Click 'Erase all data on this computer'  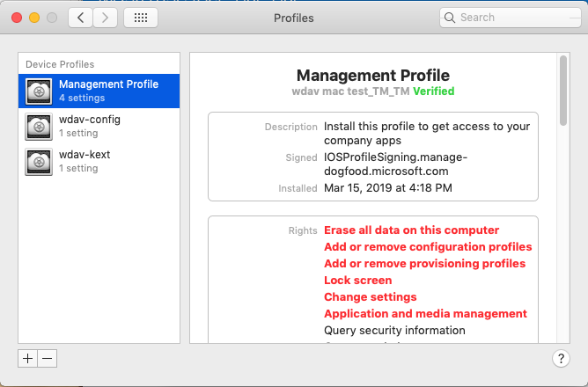pyautogui.click(x=411, y=230)
